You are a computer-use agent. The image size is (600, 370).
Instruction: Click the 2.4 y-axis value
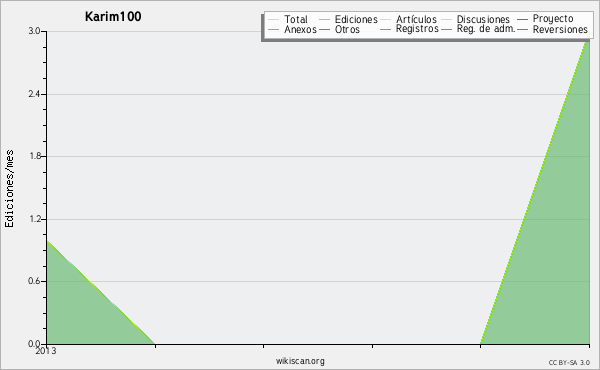(34, 94)
